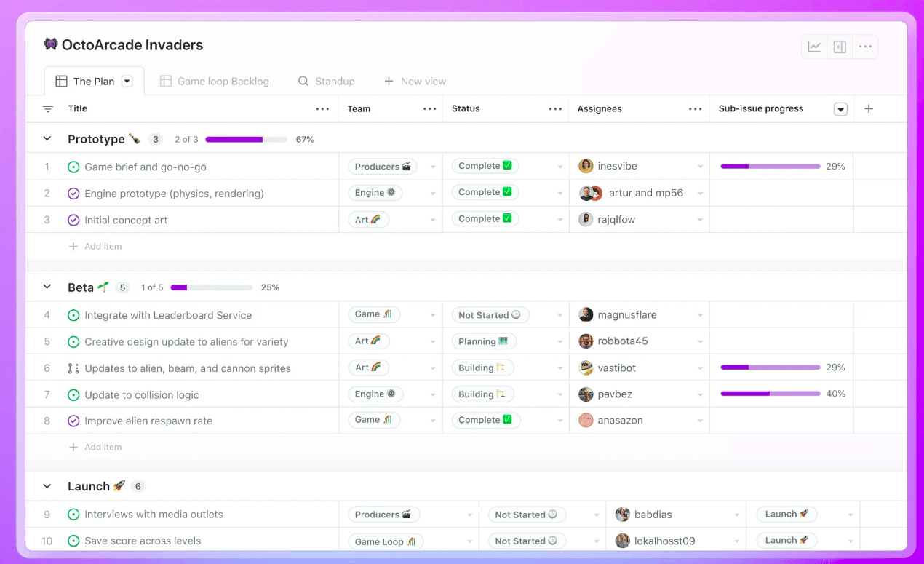Image resolution: width=924 pixels, height=564 pixels.
Task: Click closed issue icon for Engine prototype row
Action: click(x=73, y=194)
